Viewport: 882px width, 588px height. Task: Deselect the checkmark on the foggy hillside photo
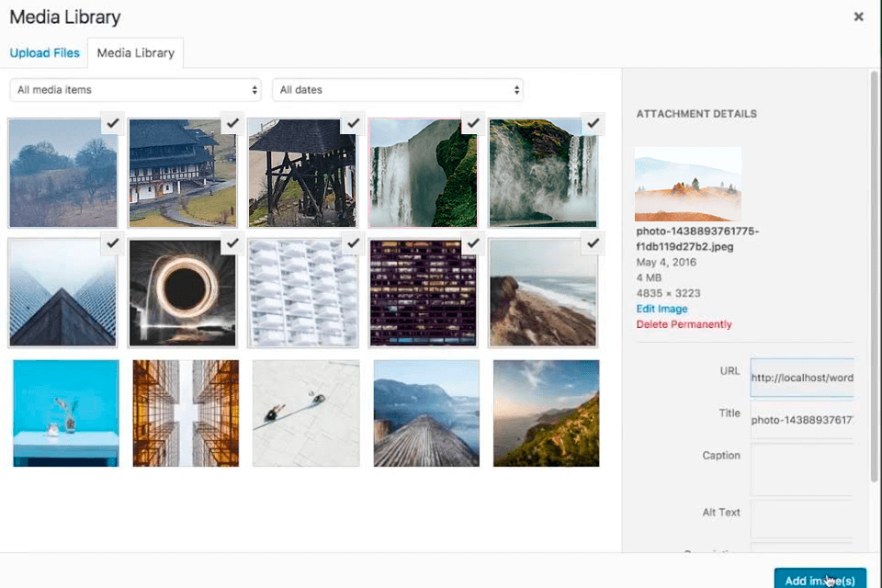[112, 122]
